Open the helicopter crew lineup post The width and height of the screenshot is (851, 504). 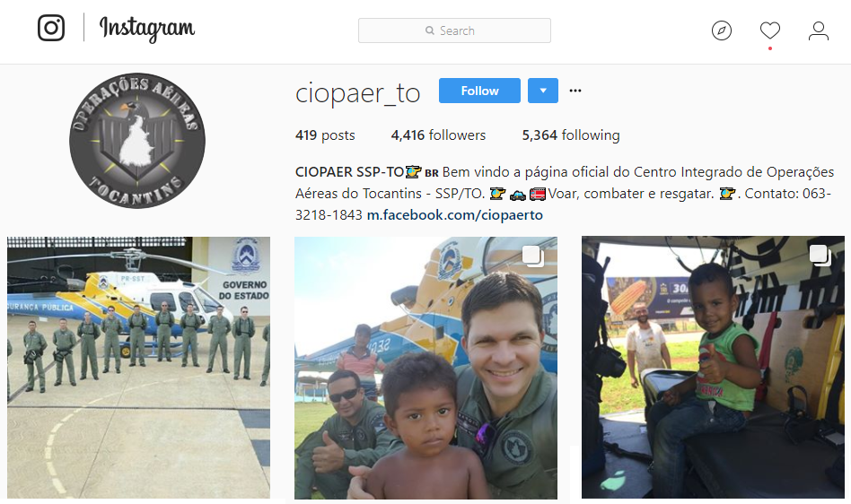138,368
